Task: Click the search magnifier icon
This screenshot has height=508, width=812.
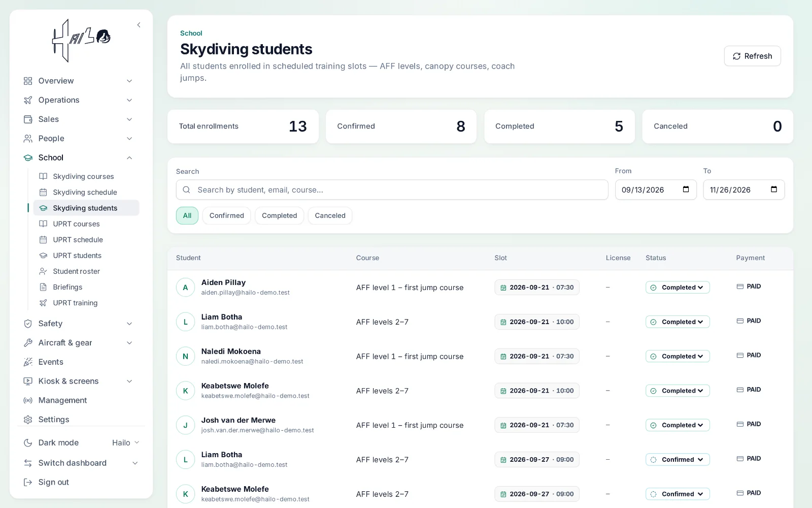Action: point(187,190)
